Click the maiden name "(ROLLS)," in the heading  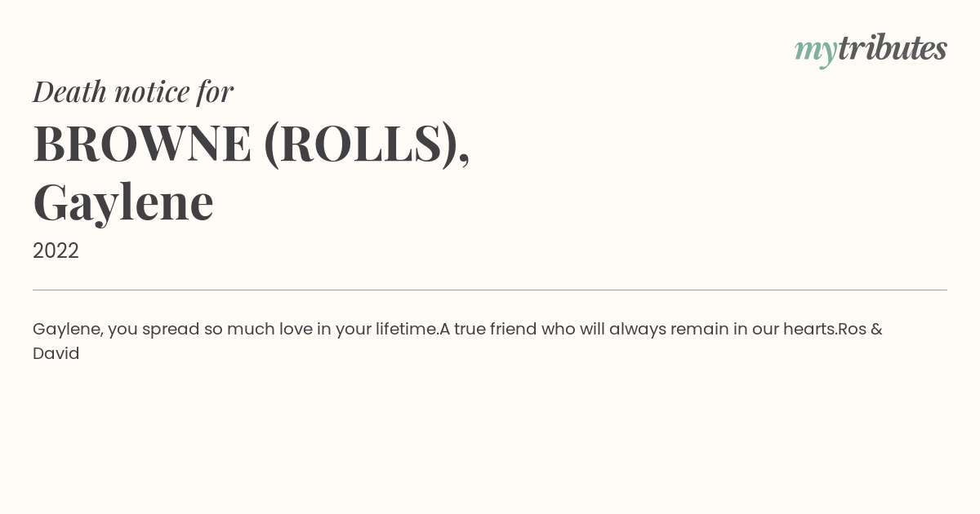click(x=367, y=144)
